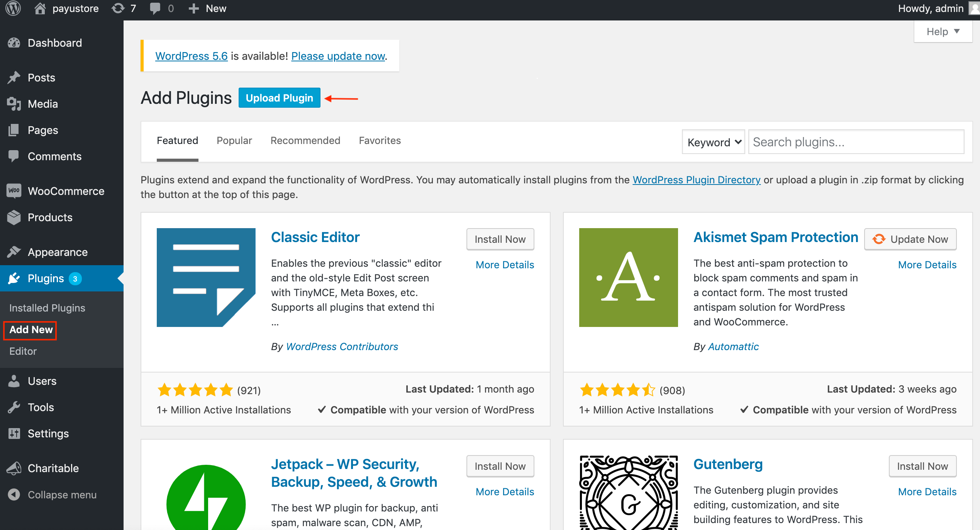Image resolution: width=980 pixels, height=530 pixels.
Task: Open the Gutenberg plugin logo thumbnail
Action: (x=628, y=493)
